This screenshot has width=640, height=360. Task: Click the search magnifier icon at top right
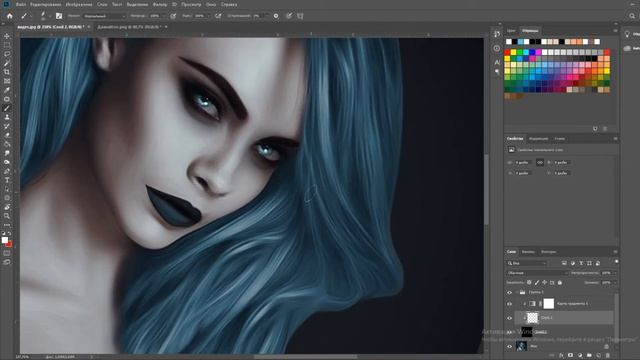[632, 16]
